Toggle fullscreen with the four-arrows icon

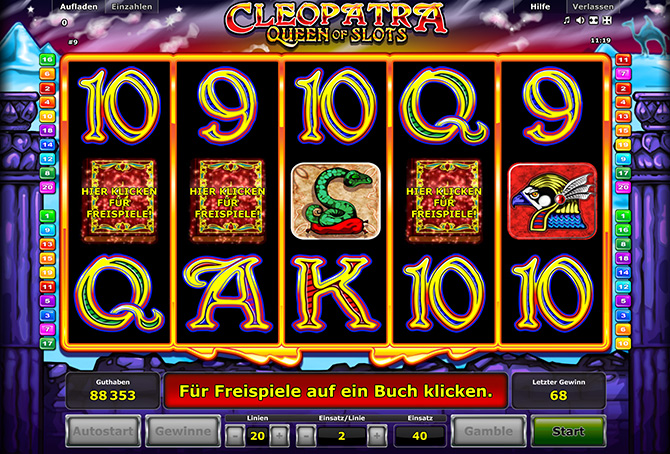607,20
